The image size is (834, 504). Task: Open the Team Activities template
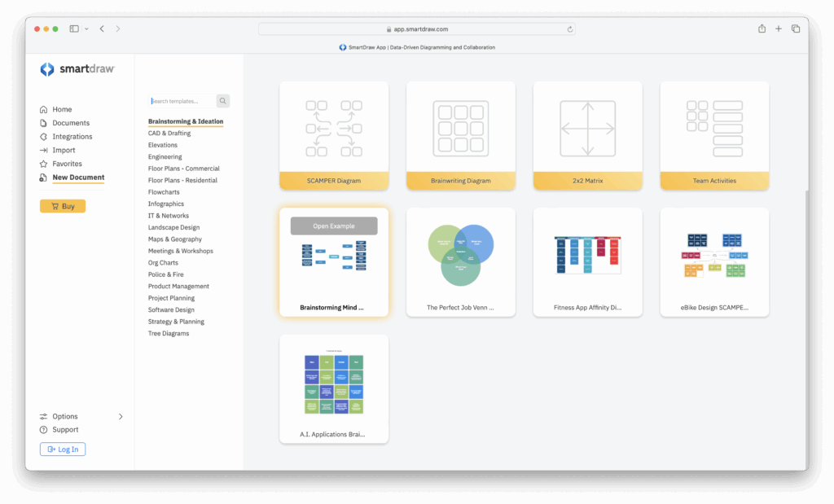tap(714, 136)
